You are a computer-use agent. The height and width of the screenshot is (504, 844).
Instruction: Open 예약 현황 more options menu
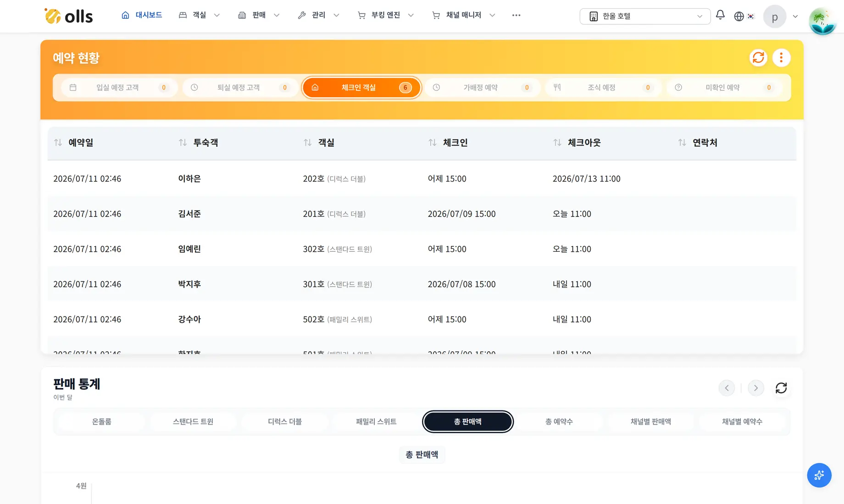point(781,58)
